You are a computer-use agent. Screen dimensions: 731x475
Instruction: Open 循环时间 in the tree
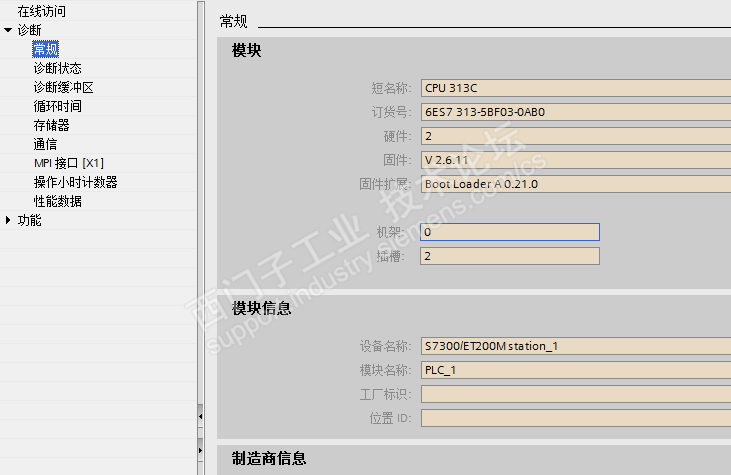(x=57, y=106)
